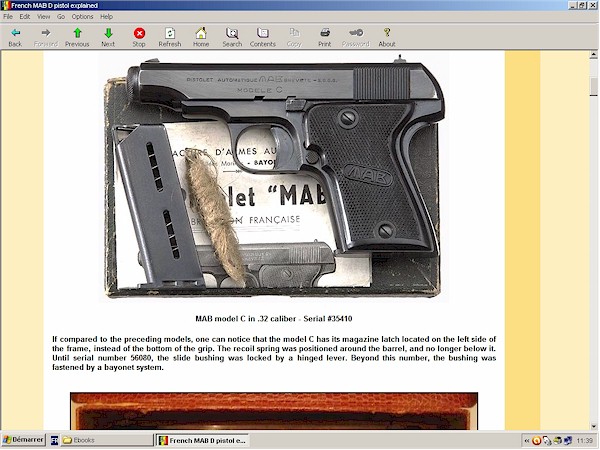Click the caption 'MAB model C in .32 caliber'
Viewport: 600px width, 450px height.
(246, 318)
